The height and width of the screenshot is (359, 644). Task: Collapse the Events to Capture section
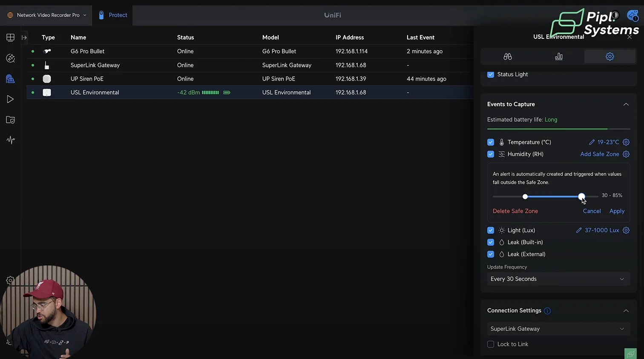pyautogui.click(x=626, y=104)
